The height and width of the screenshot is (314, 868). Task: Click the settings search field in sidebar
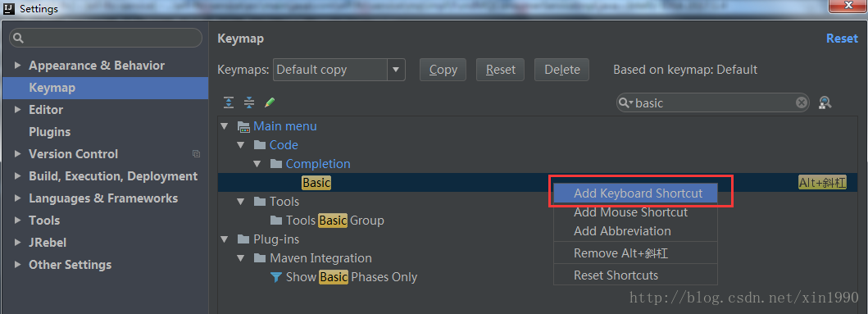tap(106, 38)
